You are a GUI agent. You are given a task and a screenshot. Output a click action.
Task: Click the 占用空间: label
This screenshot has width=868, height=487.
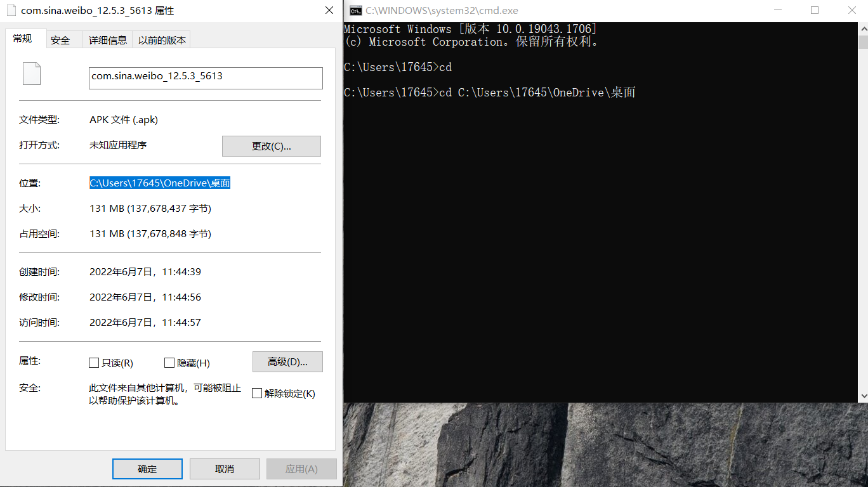tap(39, 234)
